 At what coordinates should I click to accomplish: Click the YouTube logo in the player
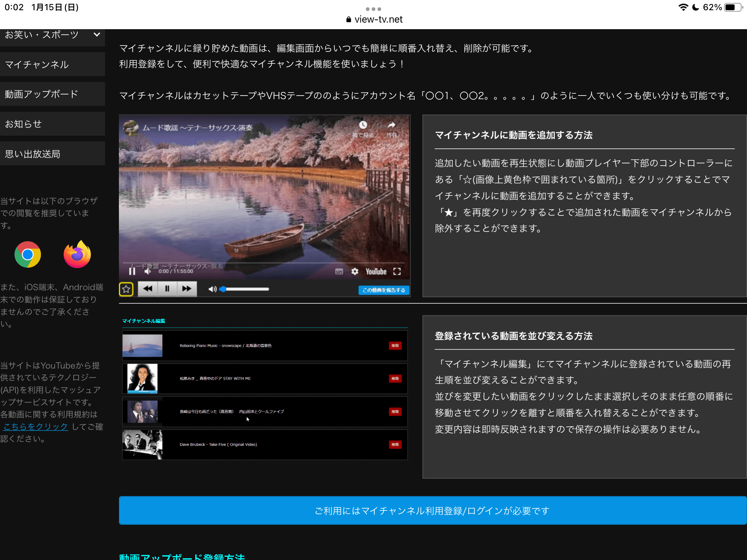point(376,272)
